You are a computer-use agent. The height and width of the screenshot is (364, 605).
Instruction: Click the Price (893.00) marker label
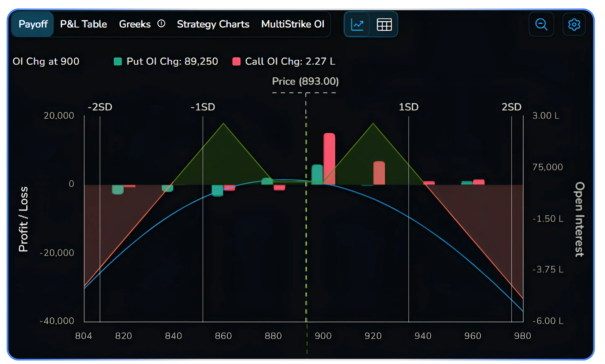[305, 81]
